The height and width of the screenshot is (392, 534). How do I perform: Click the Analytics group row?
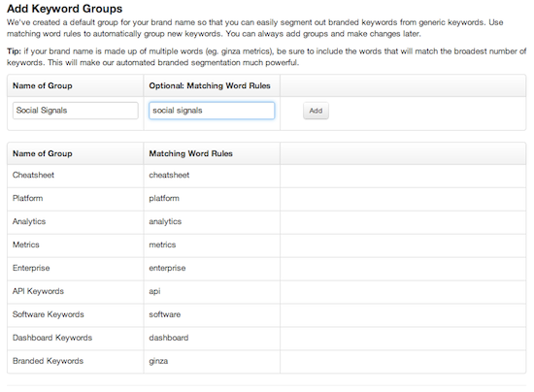point(267,222)
